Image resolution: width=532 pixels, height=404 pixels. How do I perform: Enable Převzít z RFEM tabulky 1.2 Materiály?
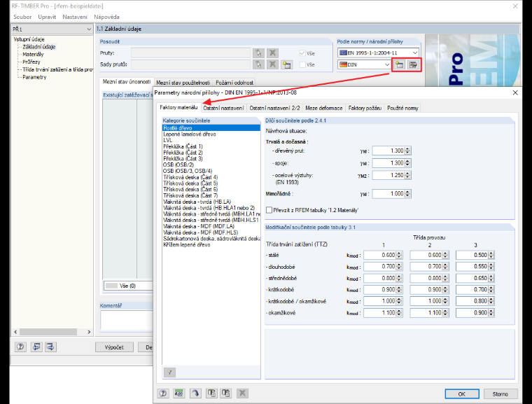269,210
